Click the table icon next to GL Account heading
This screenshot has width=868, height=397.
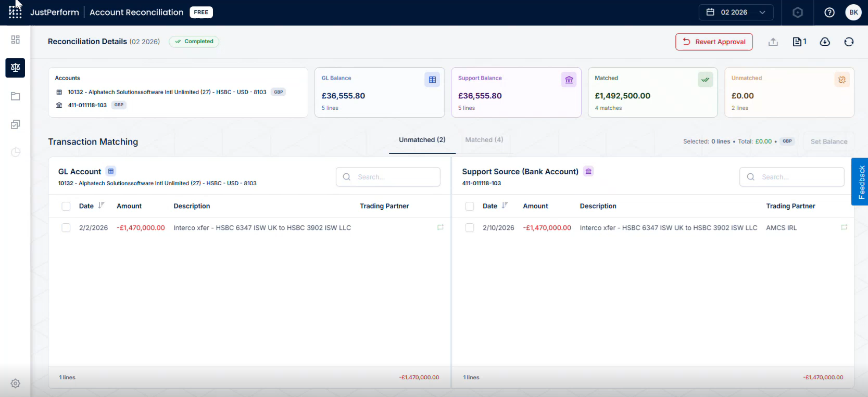tap(111, 171)
